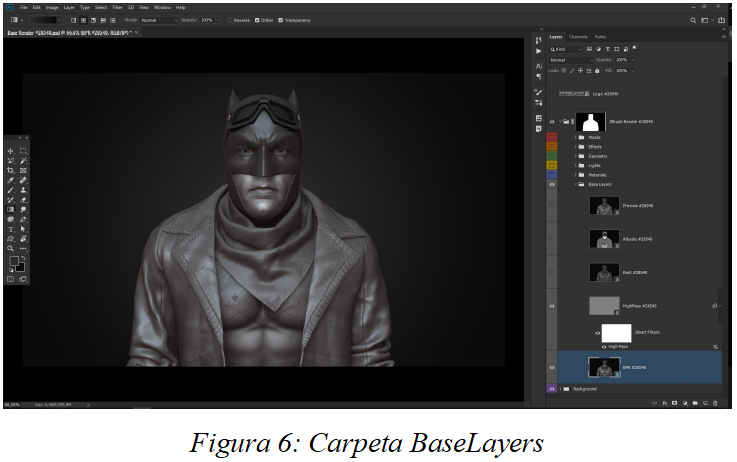Uncheck the Dither option
This screenshot has height=462, width=737.
click(x=257, y=20)
